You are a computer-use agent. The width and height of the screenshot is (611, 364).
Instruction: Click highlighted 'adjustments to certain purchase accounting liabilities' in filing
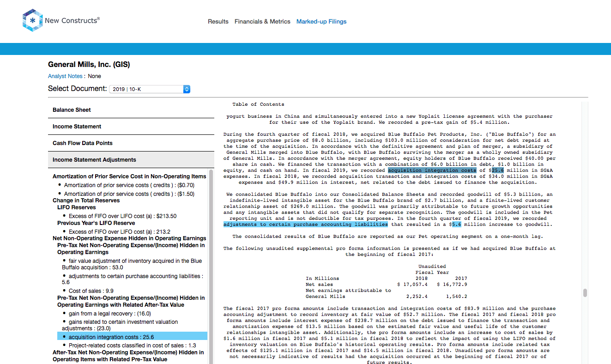tap(305, 224)
